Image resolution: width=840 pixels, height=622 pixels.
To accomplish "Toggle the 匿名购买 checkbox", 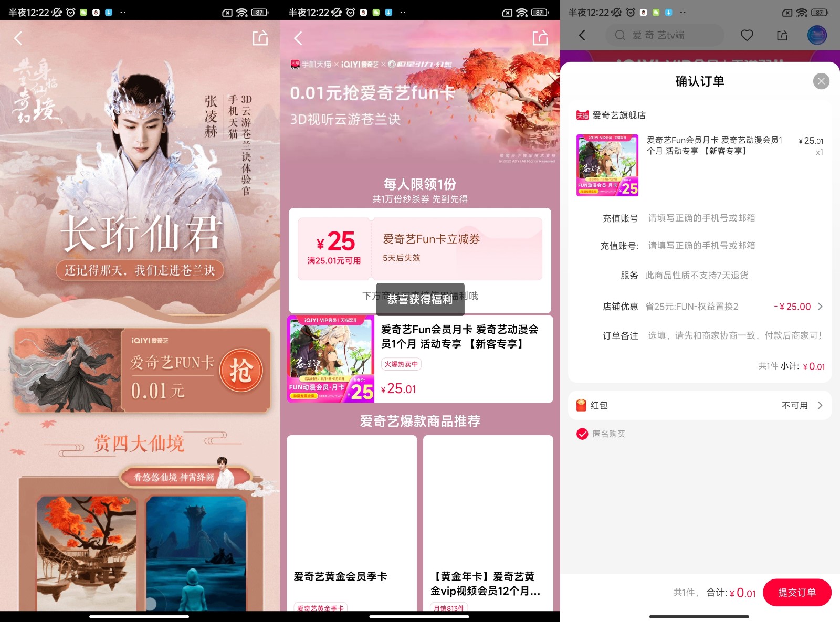I will 582,434.
